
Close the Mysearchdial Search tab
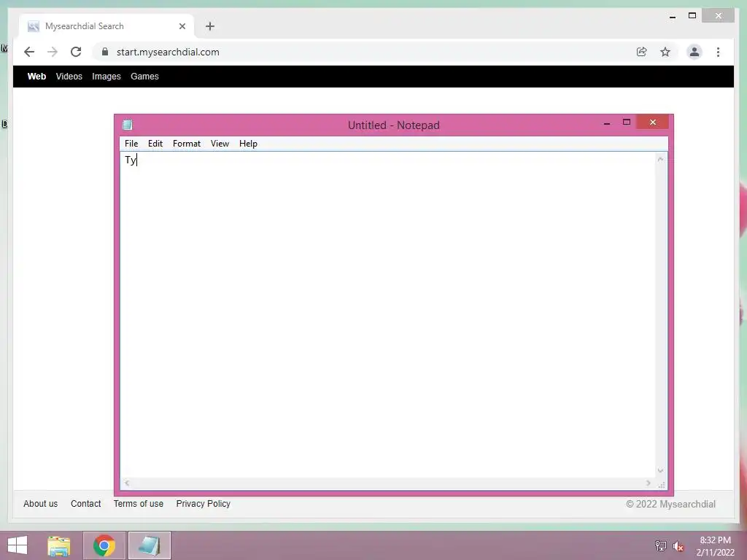pos(182,26)
